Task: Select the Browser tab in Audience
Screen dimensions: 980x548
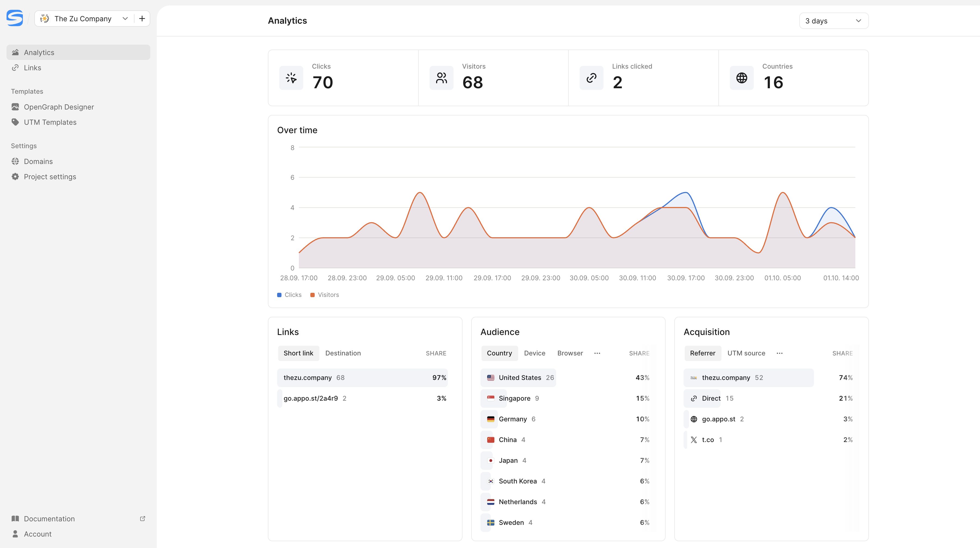Action: coord(570,353)
